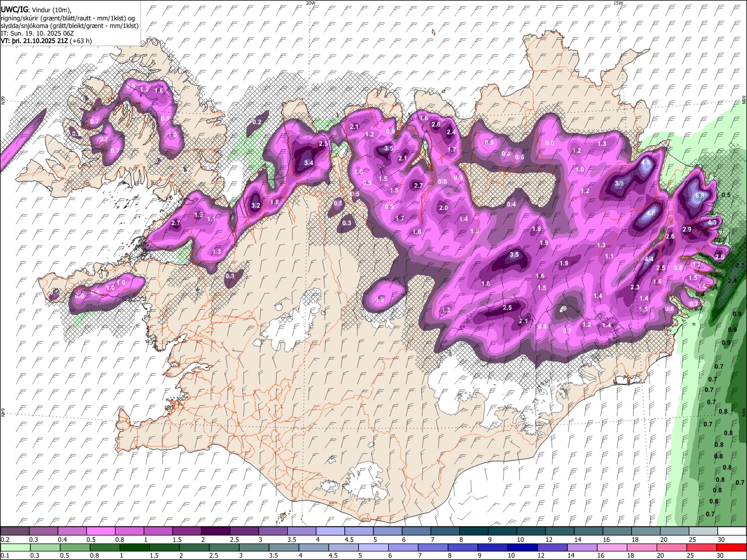Click the crimson 25–30 swatch in lower scale
This screenshot has width=747, height=560.
pyautogui.click(x=701, y=547)
